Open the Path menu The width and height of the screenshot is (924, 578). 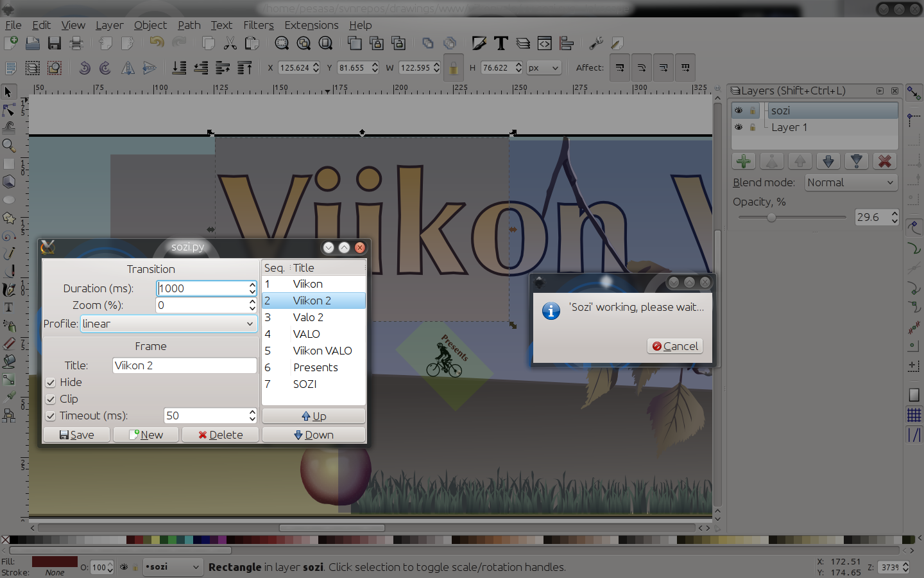tap(189, 25)
